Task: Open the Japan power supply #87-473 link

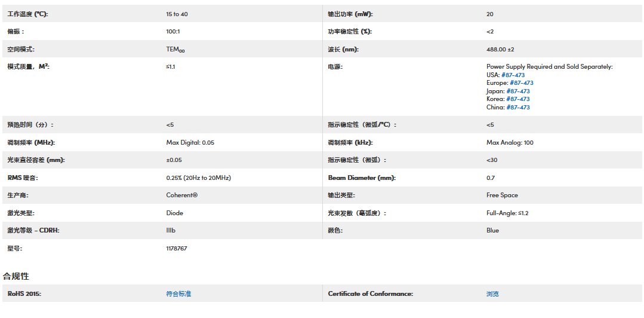Action: (518, 91)
